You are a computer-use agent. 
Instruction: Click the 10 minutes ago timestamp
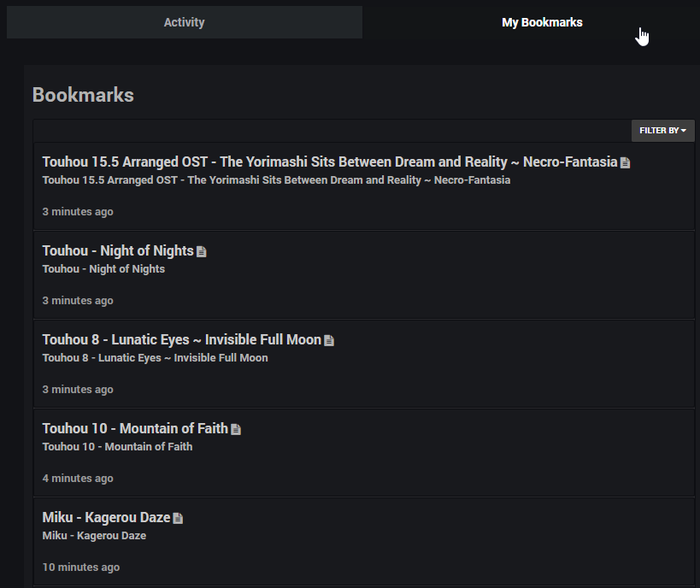coord(81,567)
